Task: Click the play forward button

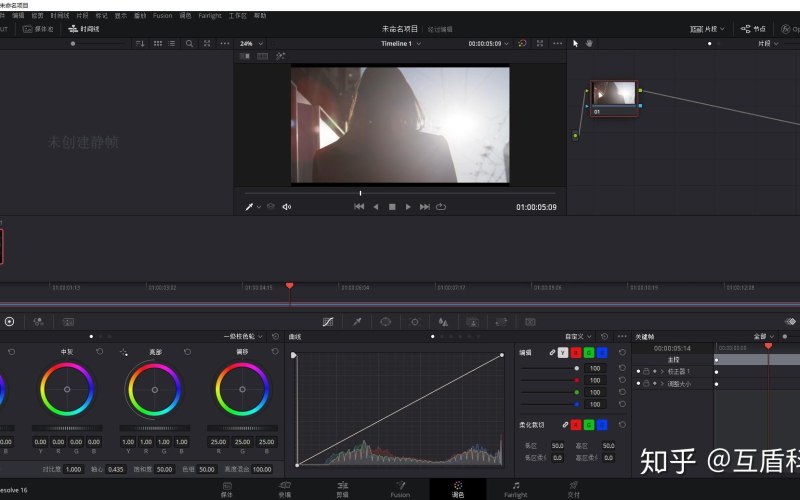Action: (x=408, y=207)
